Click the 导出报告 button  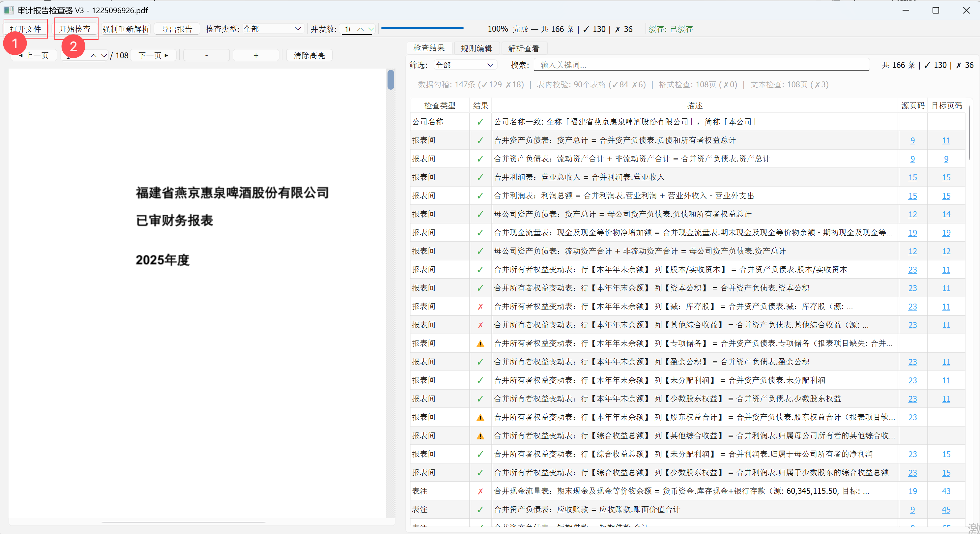coord(177,28)
